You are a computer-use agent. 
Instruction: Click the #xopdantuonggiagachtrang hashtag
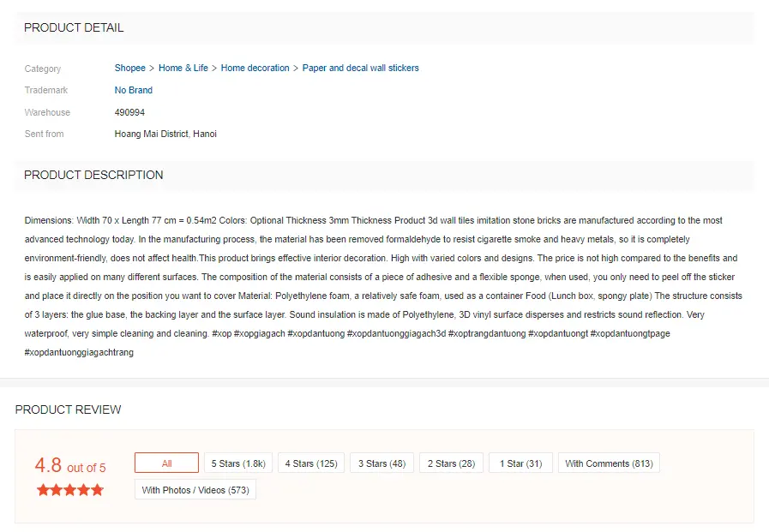79,352
